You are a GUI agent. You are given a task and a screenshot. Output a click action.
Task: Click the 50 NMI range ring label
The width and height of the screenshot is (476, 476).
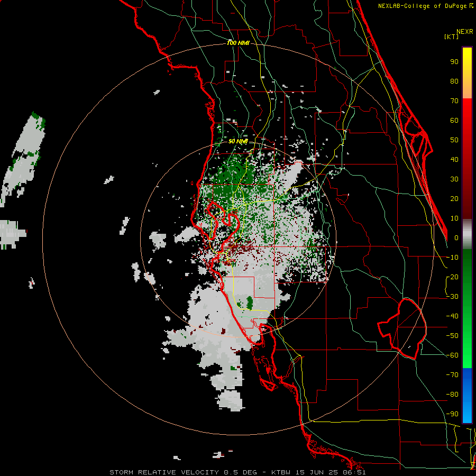(238, 141)
